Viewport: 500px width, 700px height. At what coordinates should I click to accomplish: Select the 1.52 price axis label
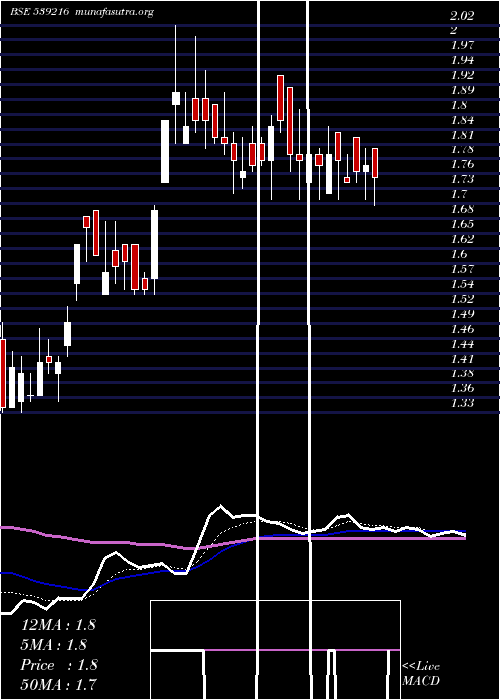pos(462,298)
